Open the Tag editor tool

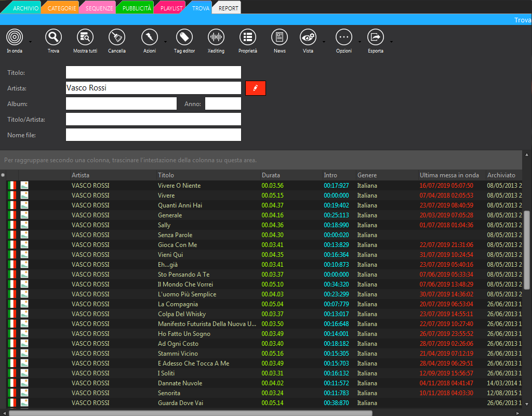pos(184,37)
